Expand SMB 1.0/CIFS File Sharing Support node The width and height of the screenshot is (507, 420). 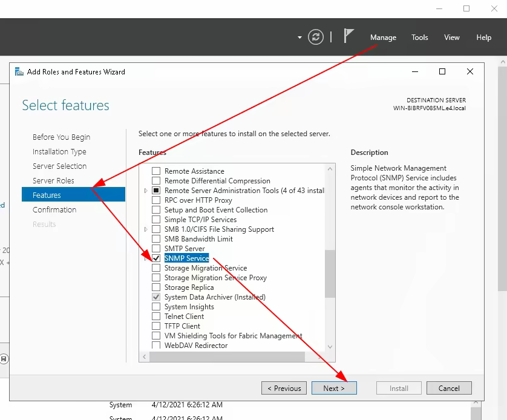146,229
